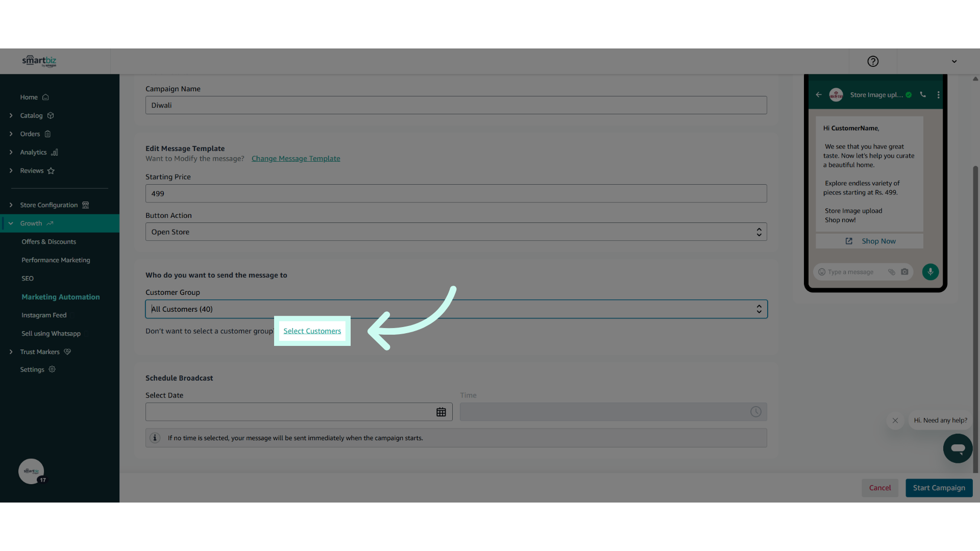The height and width of the screenshot is (551, 980).
Task: Open the Button Action dropdown
Action: pos(456,232)
